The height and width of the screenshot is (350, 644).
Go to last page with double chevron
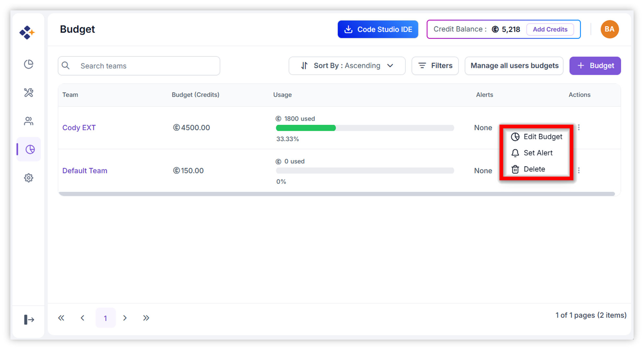[146, 318]
